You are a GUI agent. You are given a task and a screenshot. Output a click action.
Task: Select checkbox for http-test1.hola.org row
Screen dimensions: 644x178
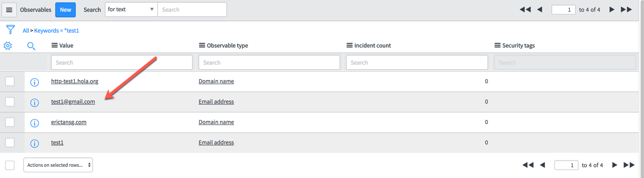pos(10,81)
